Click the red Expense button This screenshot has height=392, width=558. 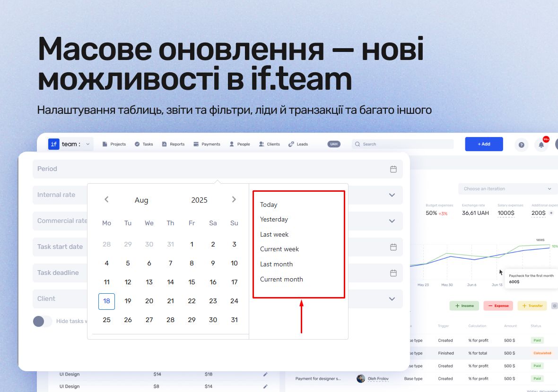tap(498, 306)
